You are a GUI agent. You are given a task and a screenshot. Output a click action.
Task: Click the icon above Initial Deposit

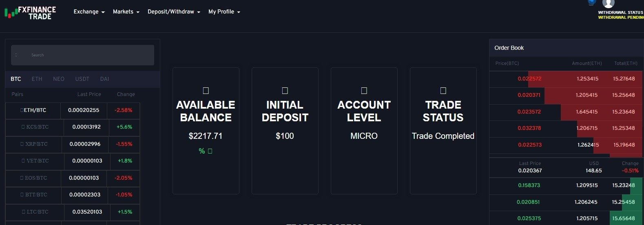(285, 91)
